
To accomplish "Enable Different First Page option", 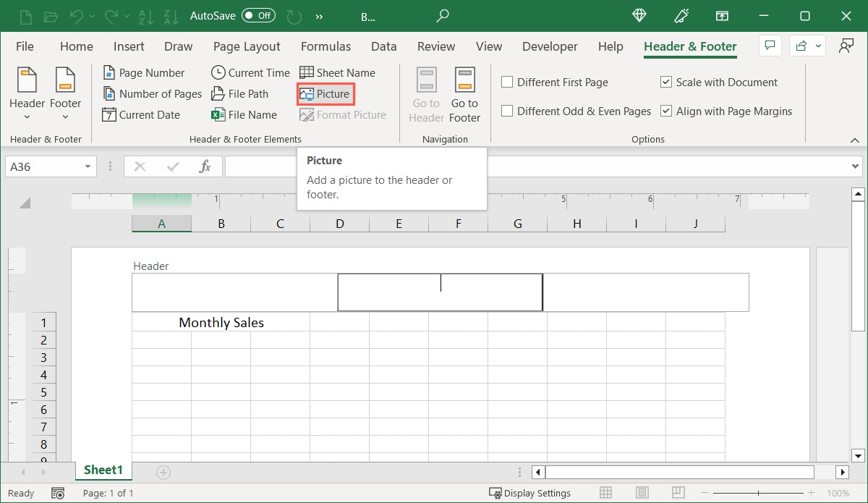I will (508, 83).
